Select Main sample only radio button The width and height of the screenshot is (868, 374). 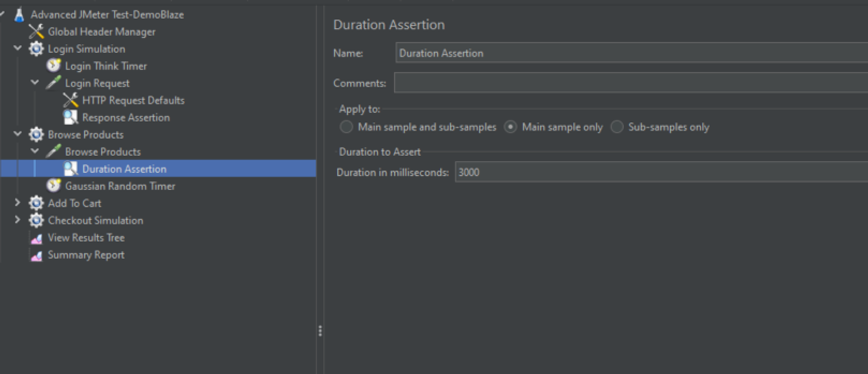coord(510,127)
